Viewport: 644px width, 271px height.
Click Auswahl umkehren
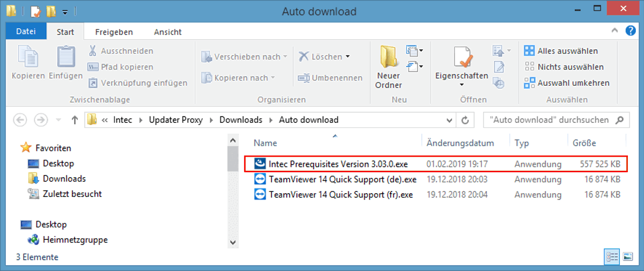(x=567, y=83)
